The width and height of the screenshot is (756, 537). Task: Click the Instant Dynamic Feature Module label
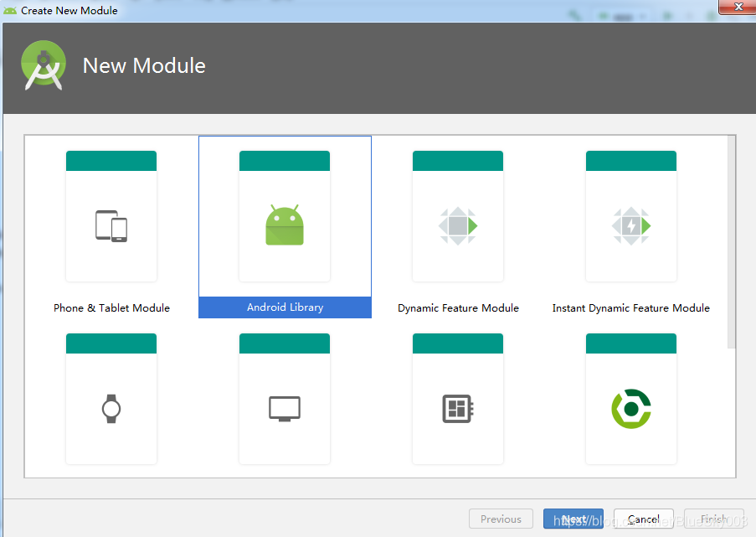coord(630,307)
